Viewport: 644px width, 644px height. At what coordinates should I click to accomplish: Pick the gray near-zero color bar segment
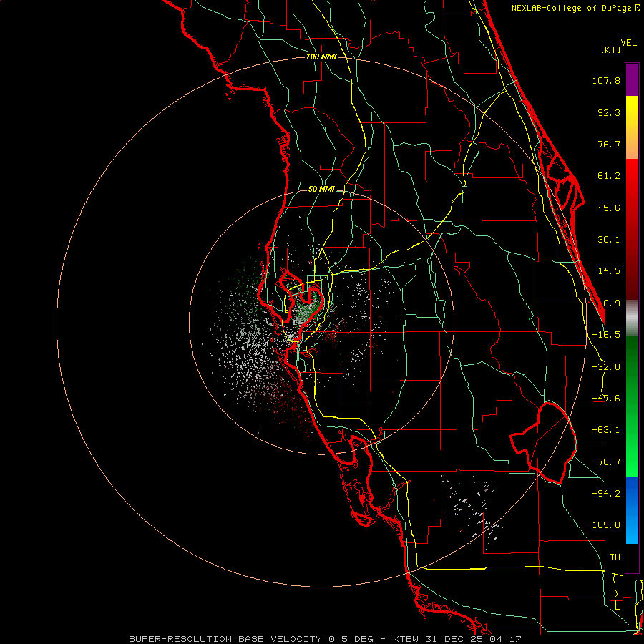[632, 318]
